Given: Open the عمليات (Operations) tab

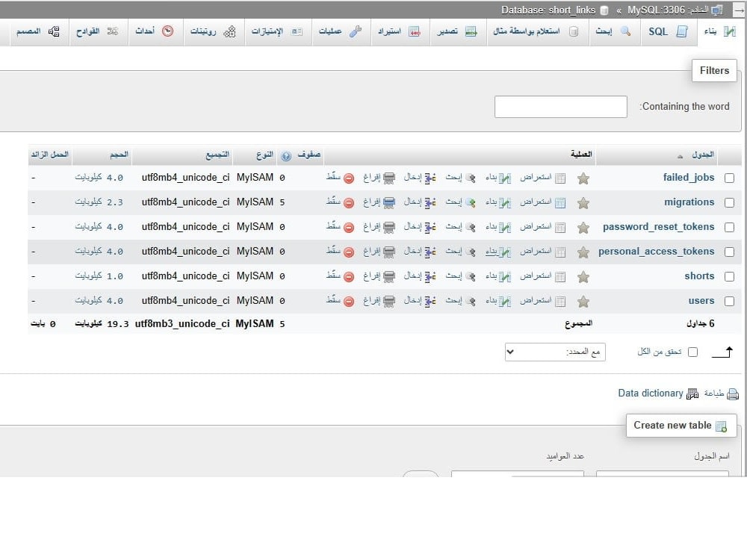Looking at the screenshot, I should pos(340,31).
